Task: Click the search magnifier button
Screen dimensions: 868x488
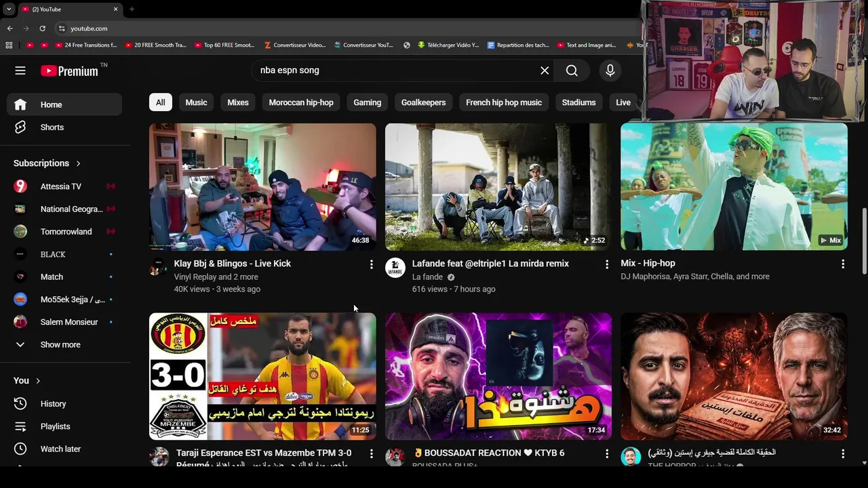Action: point(572,70)
